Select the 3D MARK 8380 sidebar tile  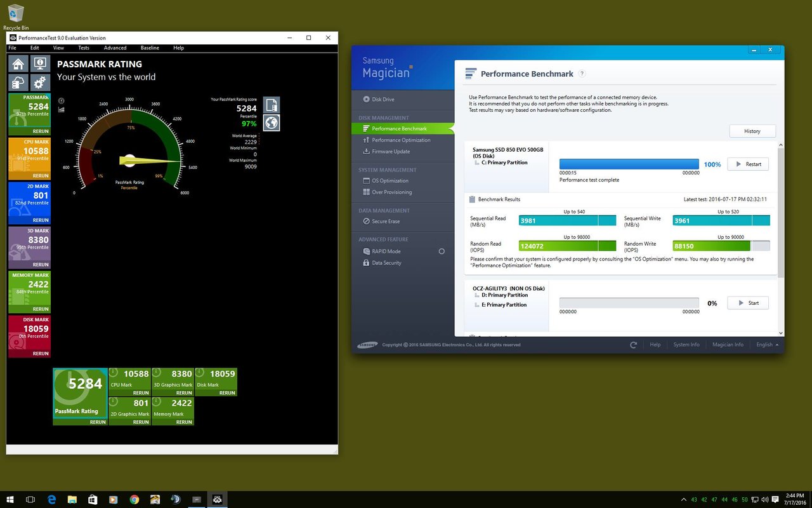click(x=29, y=247)
